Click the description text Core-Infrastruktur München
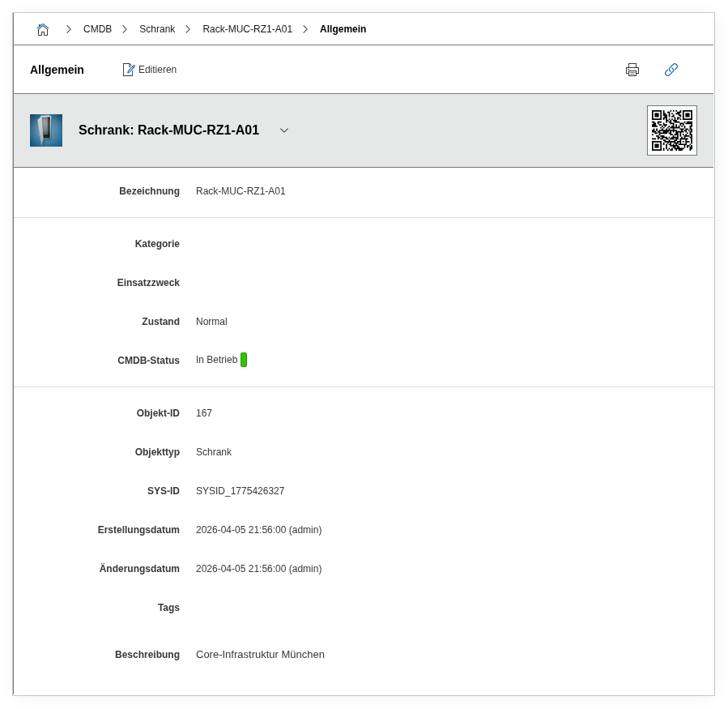The width and height of the screenshot is (728, 709). [x=260, y=655]
